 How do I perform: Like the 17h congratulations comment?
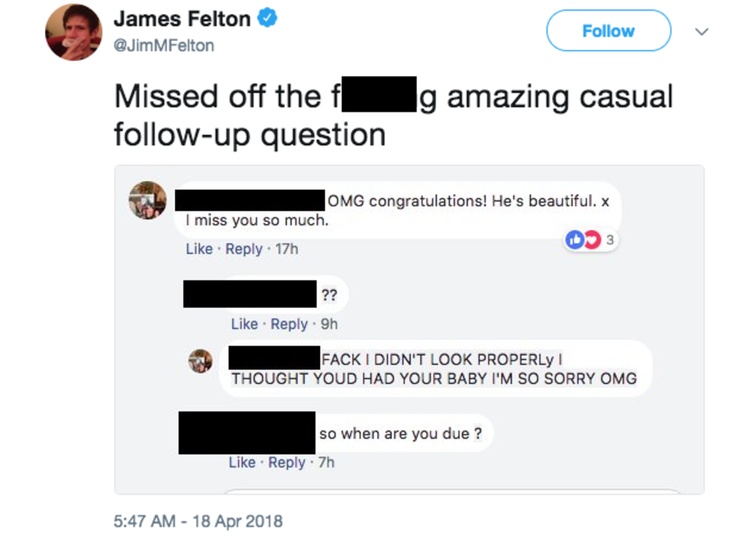[x=199, y=249]
